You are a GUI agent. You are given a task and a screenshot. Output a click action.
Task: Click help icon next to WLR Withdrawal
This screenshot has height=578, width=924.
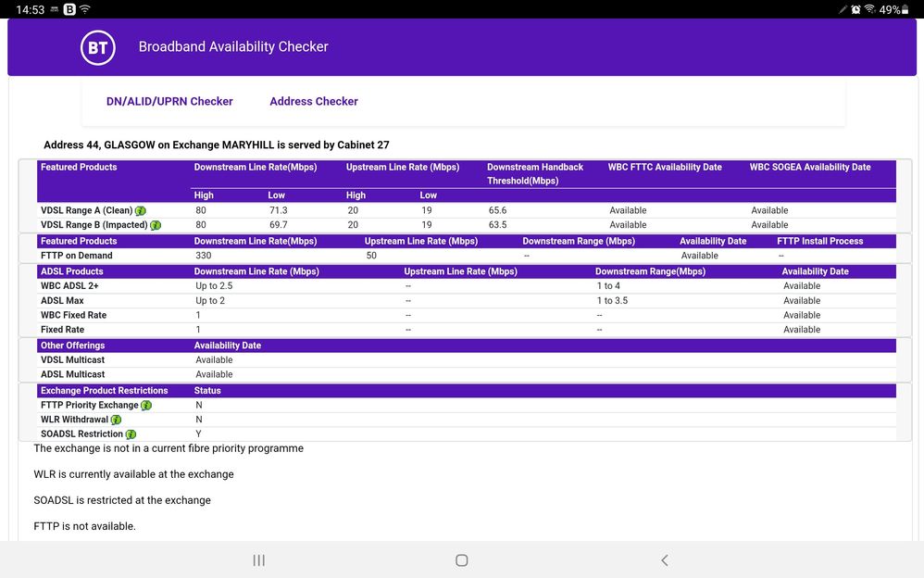point(117,420)
